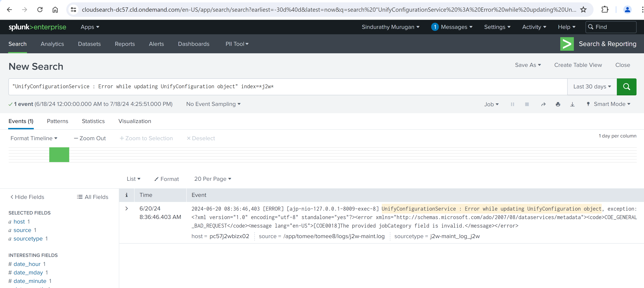644x288 pixels.
Task: Switch to the Visualization tab
Action: pyautogui.click(x=135, y=121)
